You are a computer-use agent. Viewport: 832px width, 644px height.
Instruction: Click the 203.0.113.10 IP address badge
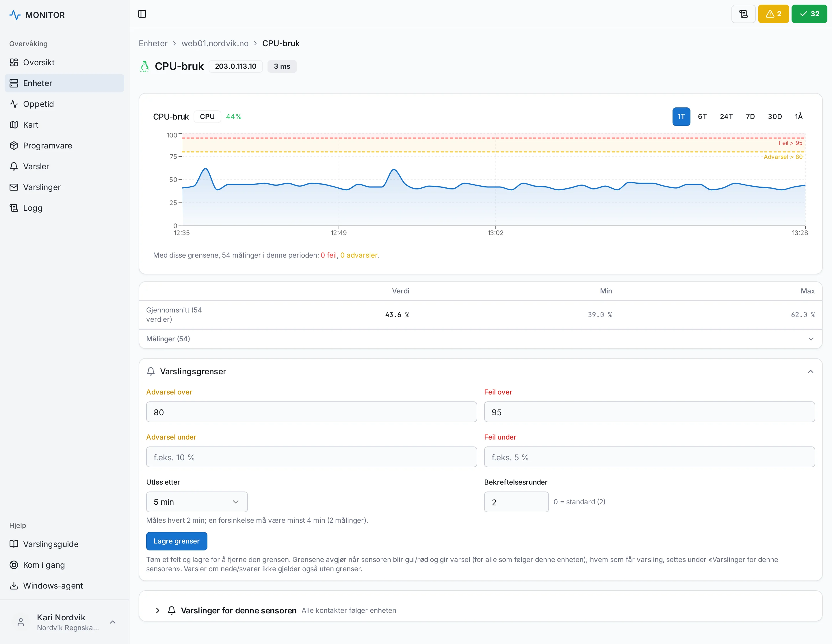[235, 66]
